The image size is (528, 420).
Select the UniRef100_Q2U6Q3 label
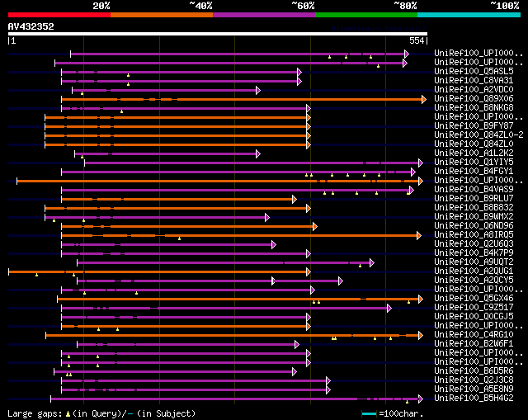(474, 244)
